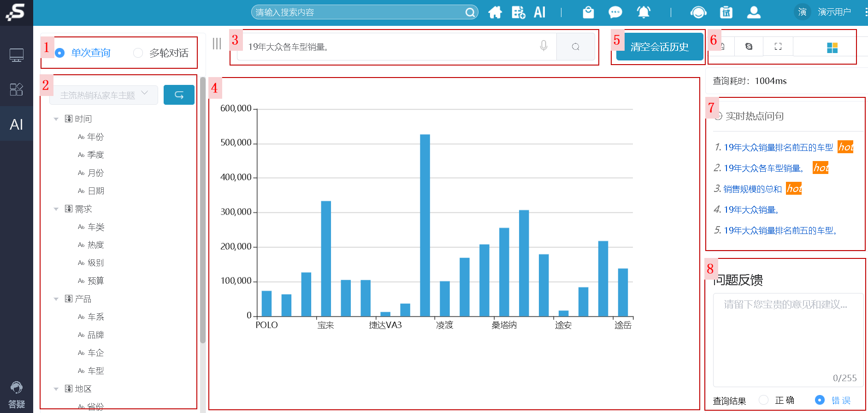The width and height of the screenshot is (868, 413).
Task: Open the shopping bag icon
Action: 588,12
